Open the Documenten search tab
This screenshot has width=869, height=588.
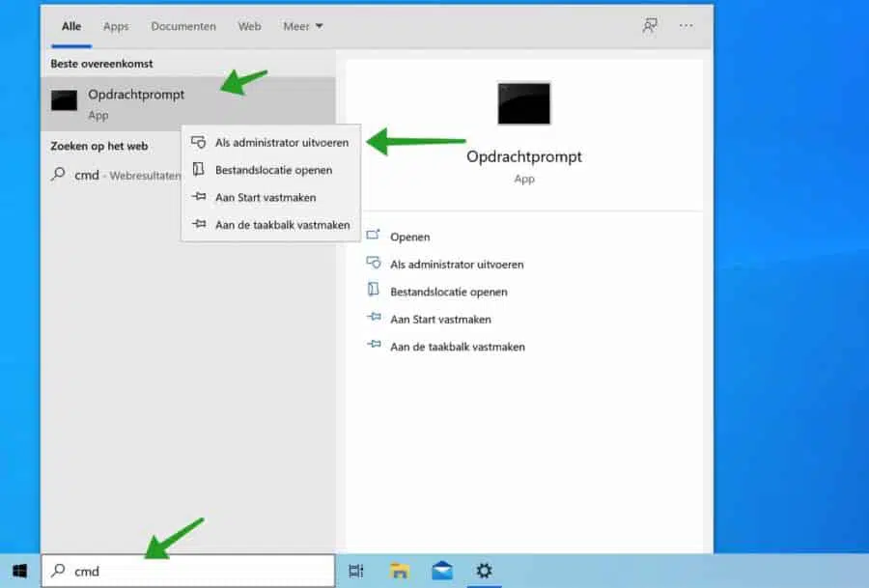(x=183, y=27)
